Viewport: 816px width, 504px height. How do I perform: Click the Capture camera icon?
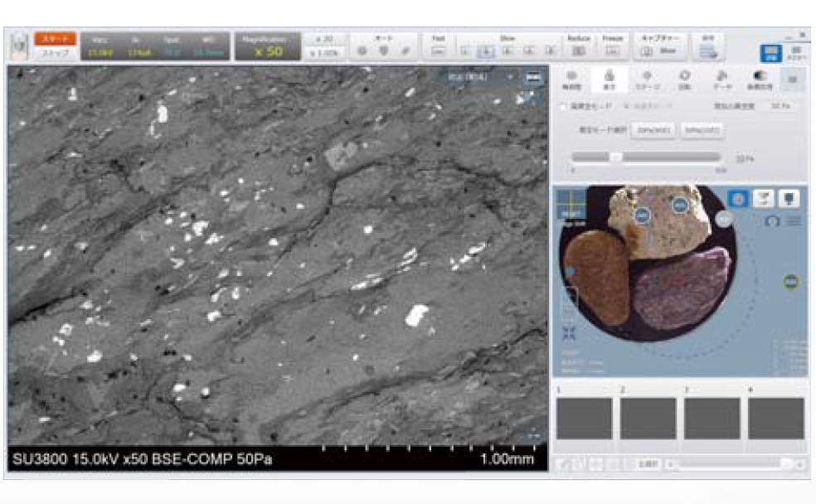[646, 51]
